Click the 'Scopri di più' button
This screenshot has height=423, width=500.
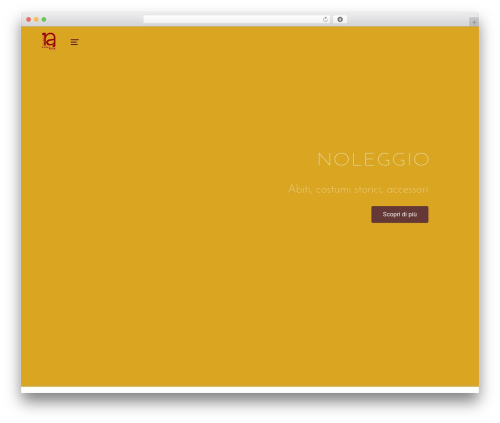point(400,214)
